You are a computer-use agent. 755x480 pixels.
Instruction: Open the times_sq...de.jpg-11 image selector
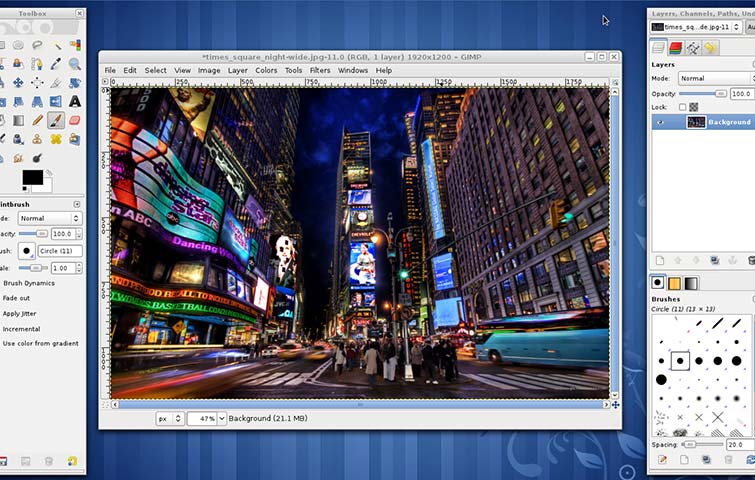click(x=695, y=27)
